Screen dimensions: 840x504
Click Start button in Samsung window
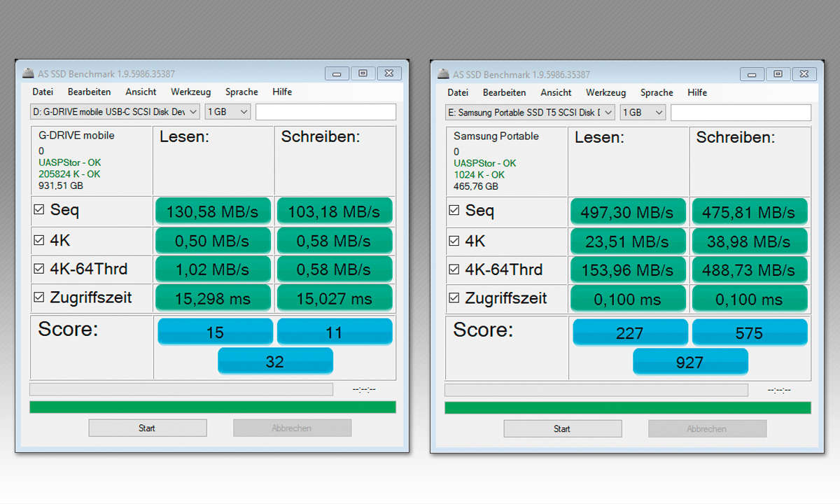tap(562, 428)
